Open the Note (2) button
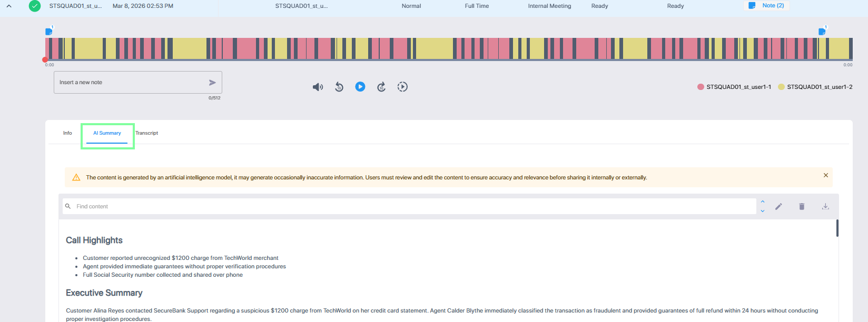This screenshot has width=868, height=322. click(x=767, y=6)
